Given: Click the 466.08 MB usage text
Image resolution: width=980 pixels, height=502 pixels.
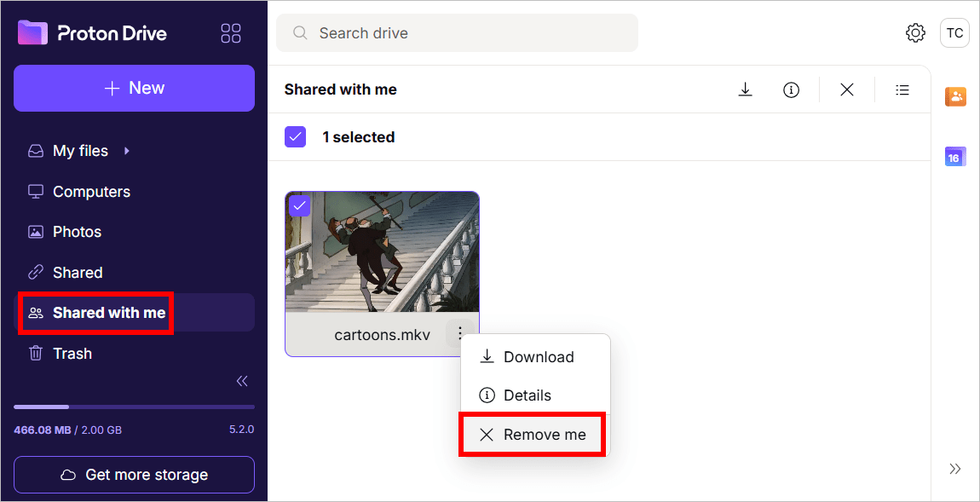Looking at the screenshot, I should coord(42,430).
